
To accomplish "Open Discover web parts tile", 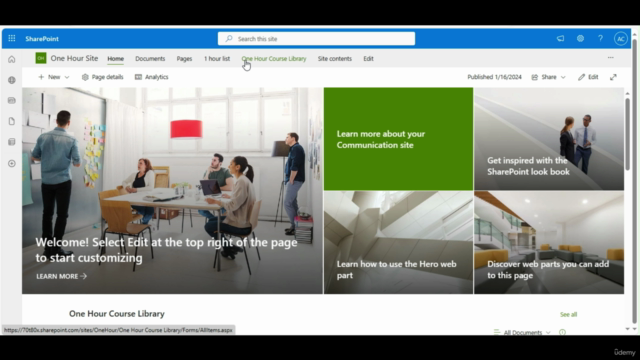I will [x=549, y=242].
